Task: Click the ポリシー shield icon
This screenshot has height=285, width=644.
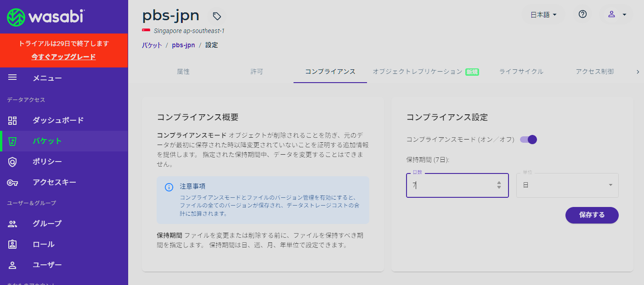Action: 12,162
